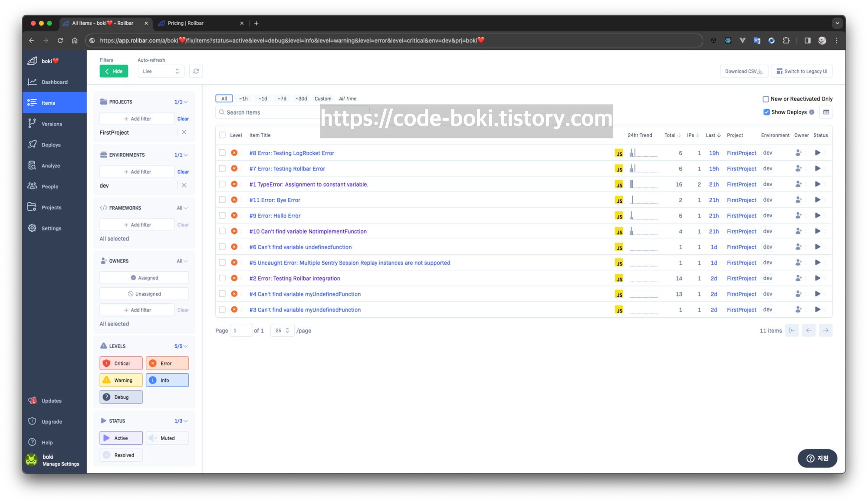
Task: Toggle the Warning level filter swatch
Action: tap(121, 380)
